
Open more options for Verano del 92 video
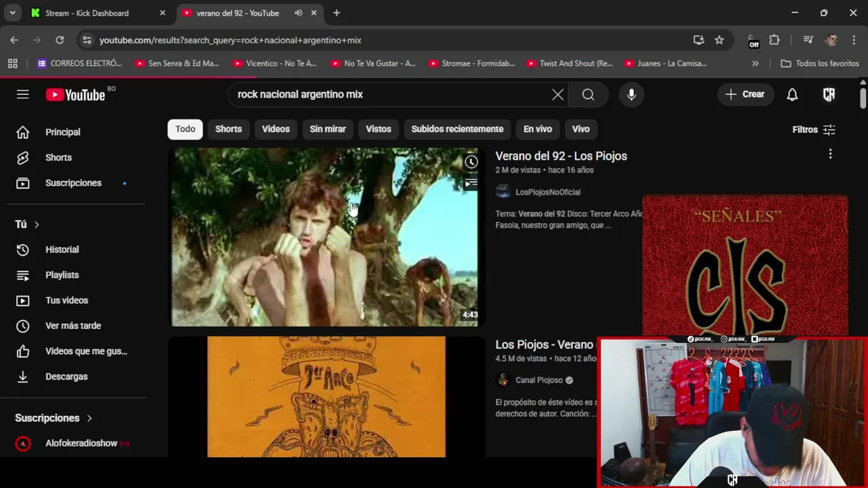coord(830,155)
